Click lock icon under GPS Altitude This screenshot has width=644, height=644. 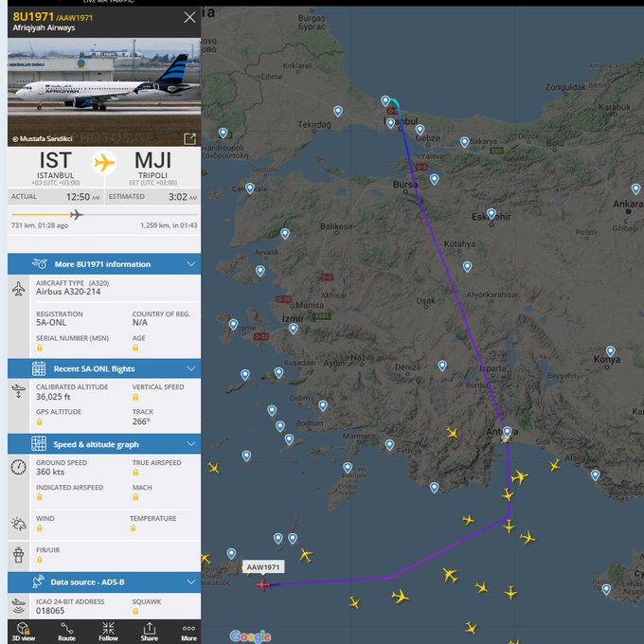[40, 421]
